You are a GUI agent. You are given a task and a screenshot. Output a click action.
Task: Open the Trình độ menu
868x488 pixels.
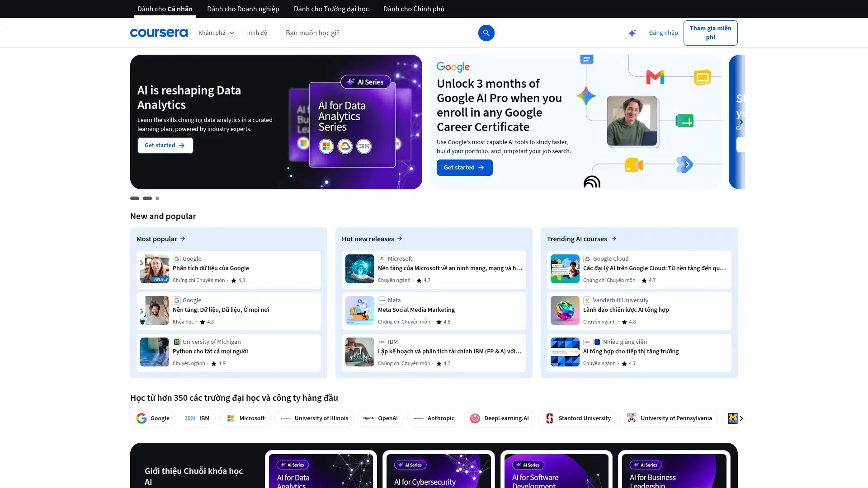pos(256,33)
